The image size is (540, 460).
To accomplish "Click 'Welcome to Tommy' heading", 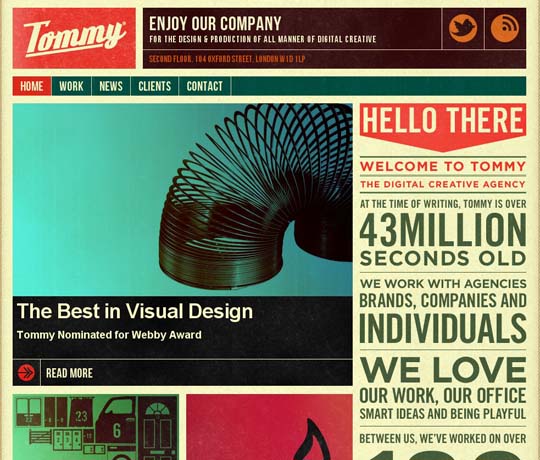I will (x=443, y=167).
